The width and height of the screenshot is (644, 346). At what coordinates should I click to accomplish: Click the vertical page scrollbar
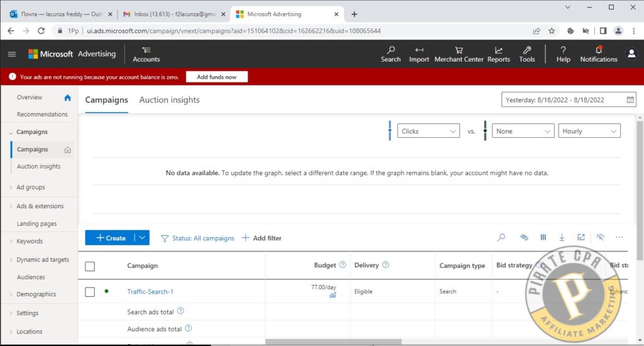pos(640,190)
